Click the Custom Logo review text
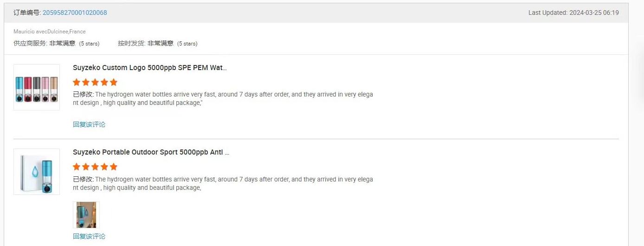The height and width of the screenshot is (246, 644). pyautogui.click(x=223, y=98)
